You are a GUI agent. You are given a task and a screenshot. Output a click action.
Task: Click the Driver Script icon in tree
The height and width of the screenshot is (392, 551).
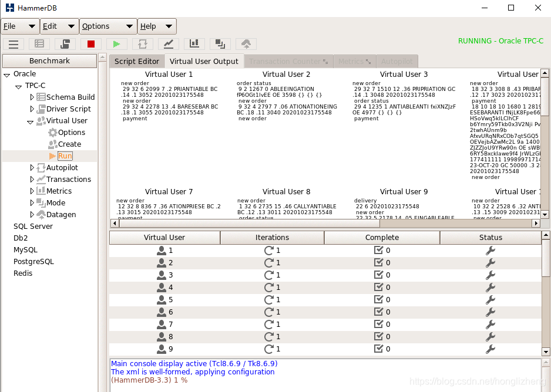point(41,109)
